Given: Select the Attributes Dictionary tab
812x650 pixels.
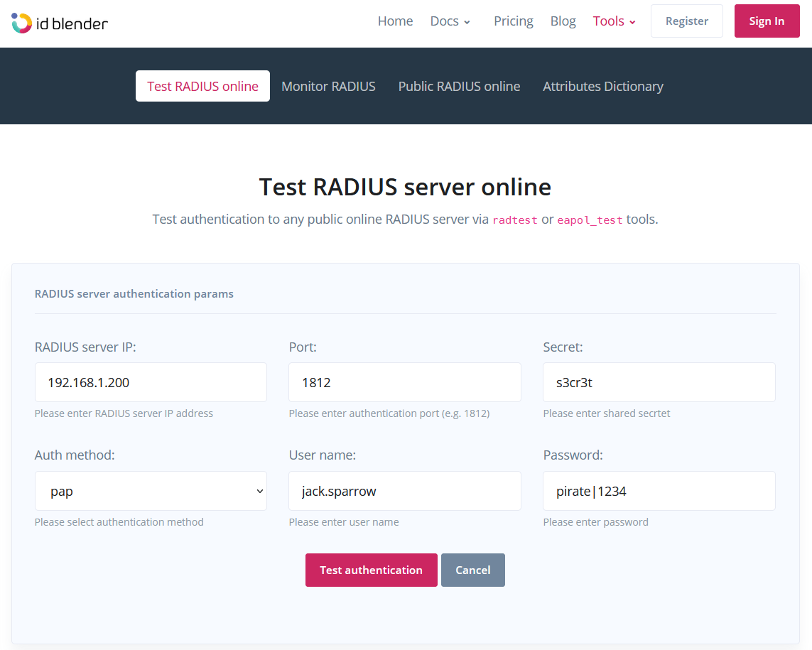Looking at the screenshot, I should (602, 86).
